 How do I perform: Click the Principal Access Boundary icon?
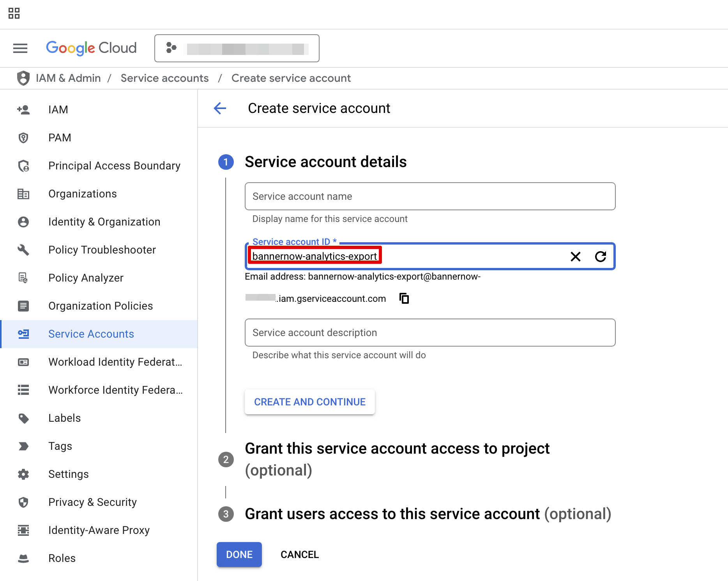point(23,166)
